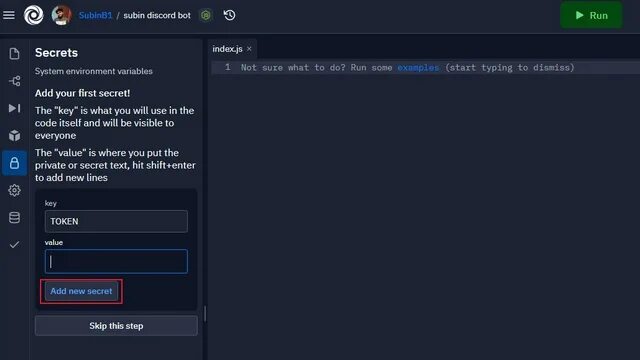
Task: Open the Packages cube icon
Action: (14, 136)
